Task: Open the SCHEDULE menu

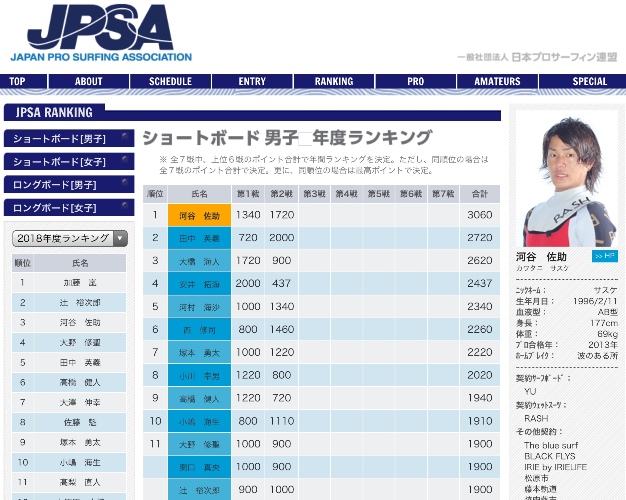Action: coord(170,82)
